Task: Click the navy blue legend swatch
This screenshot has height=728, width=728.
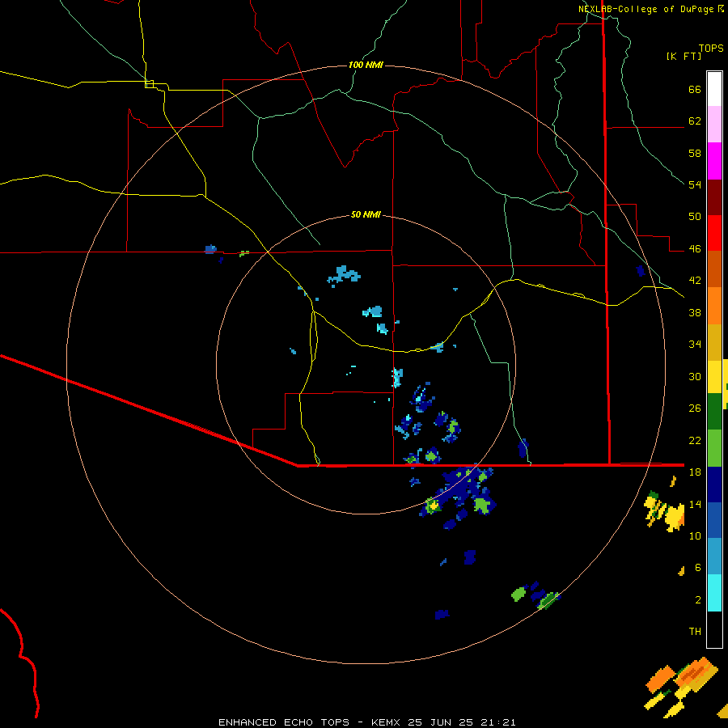Action: (714, 485)
